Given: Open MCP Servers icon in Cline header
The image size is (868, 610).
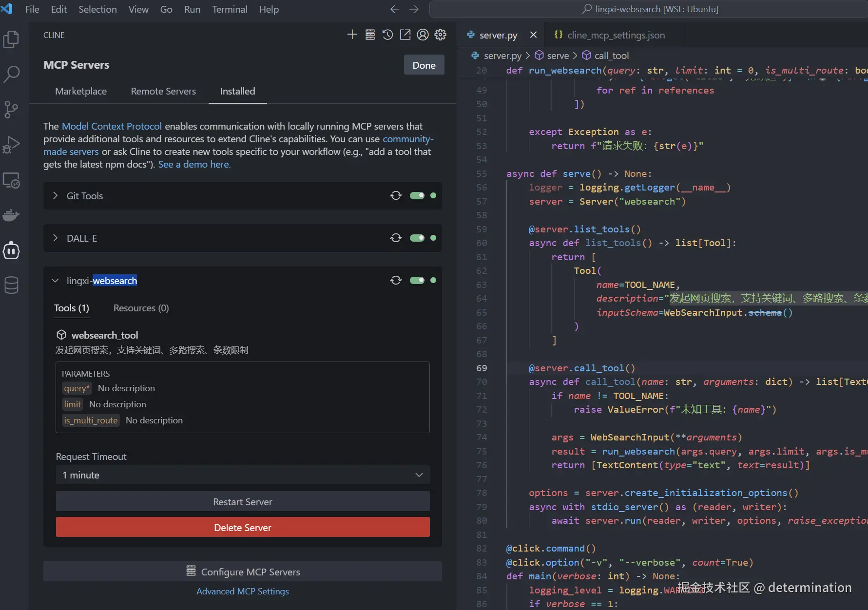Looking at the screenshot, I should click(370, 35).
